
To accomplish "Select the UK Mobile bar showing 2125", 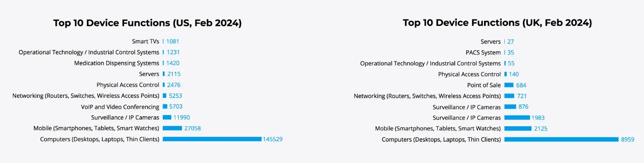I will click(518, 128).
